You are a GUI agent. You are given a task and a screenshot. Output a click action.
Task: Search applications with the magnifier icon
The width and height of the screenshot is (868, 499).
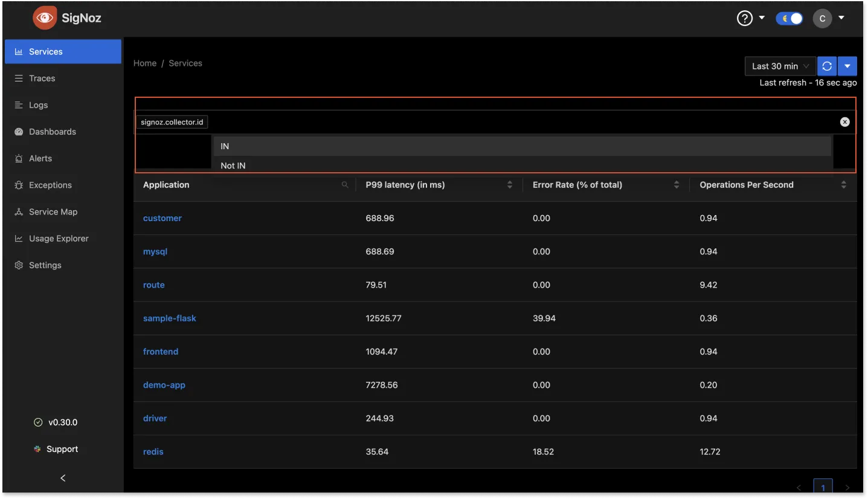click(x=345, y=185)
